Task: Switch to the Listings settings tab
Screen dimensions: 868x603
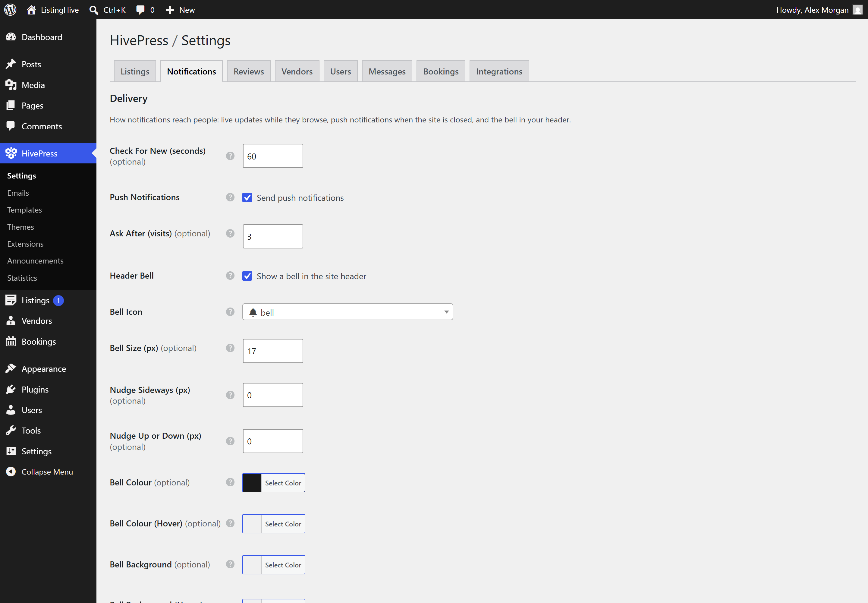Action: pos(135,71)
